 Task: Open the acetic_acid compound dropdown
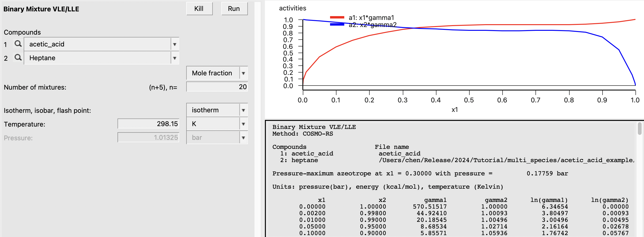pos(174,44)
